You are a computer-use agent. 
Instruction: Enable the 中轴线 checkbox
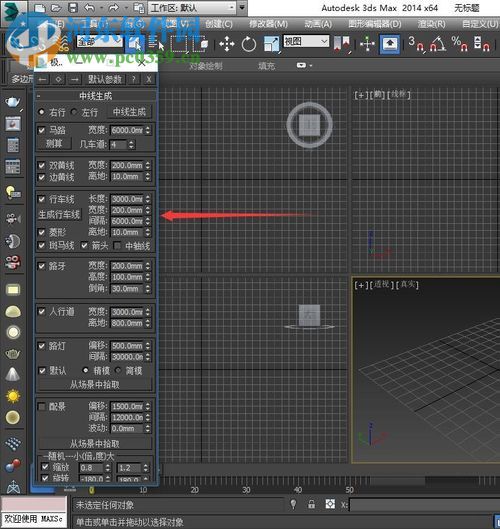(x=117, y=246)
